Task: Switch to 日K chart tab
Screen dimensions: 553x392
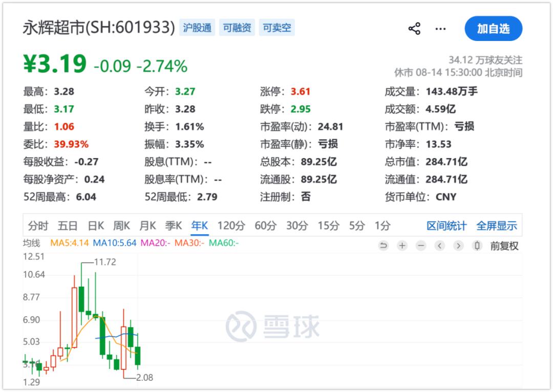Action: [x=96, y=226]
